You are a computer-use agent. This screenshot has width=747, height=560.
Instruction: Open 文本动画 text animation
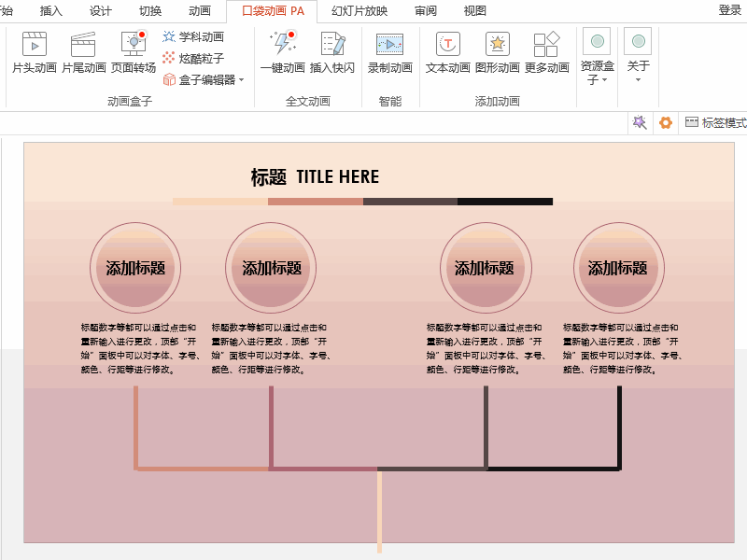(448, 52)
